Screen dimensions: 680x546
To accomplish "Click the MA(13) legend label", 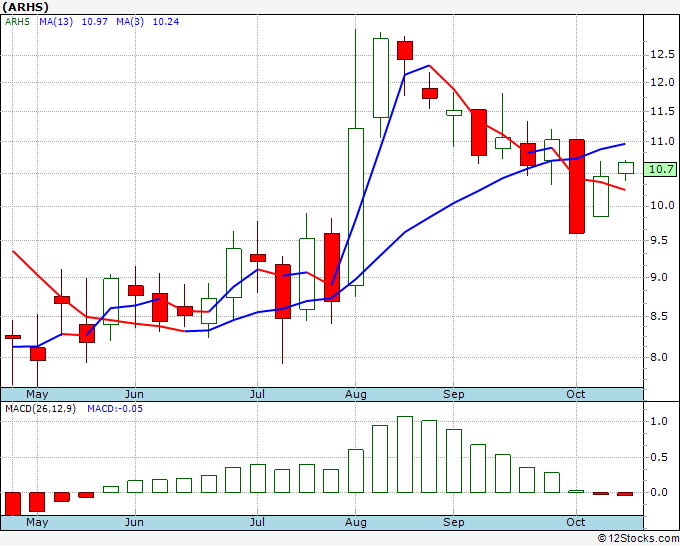I will (56, 22).
